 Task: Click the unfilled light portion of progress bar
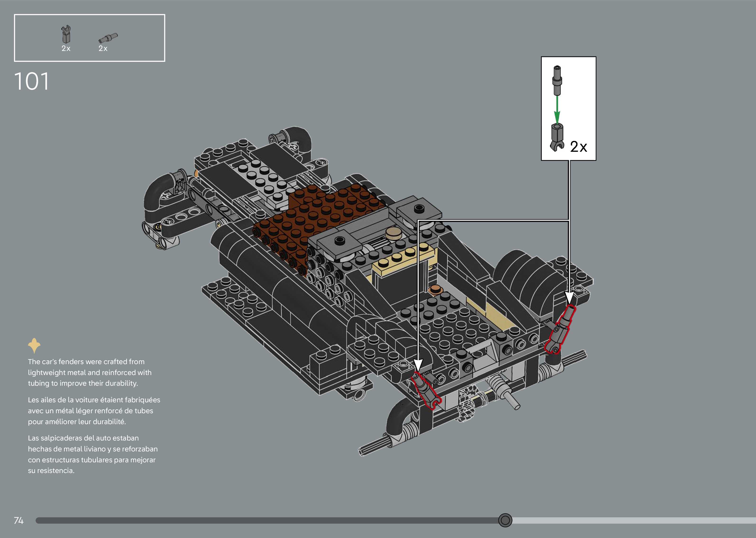629,520
